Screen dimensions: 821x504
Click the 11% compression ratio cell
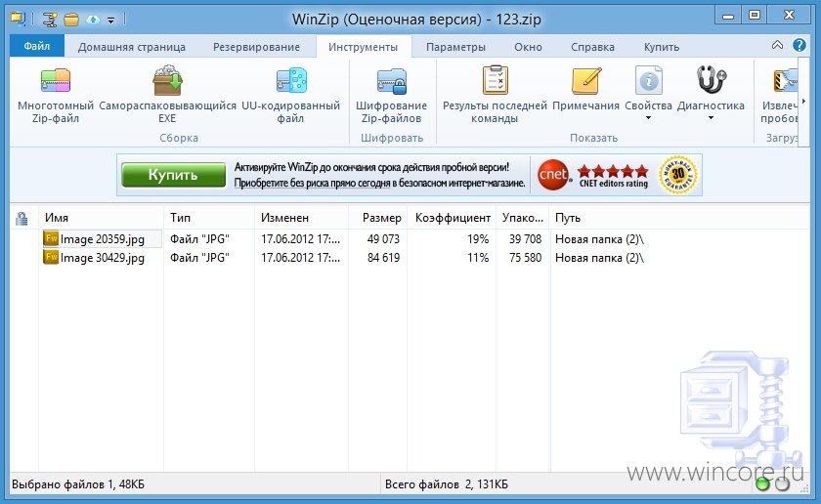pyautogui.click(x=478, y=258)
